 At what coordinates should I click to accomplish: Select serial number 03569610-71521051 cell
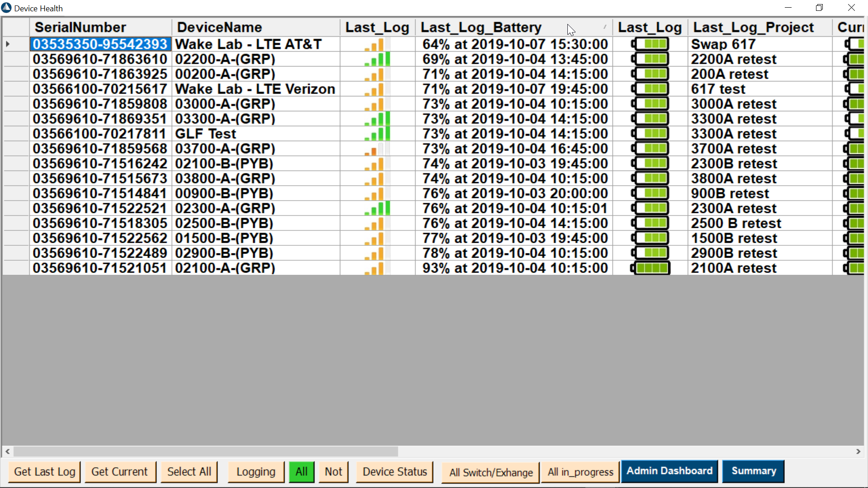pyautogui.click(x=100, y=268)
